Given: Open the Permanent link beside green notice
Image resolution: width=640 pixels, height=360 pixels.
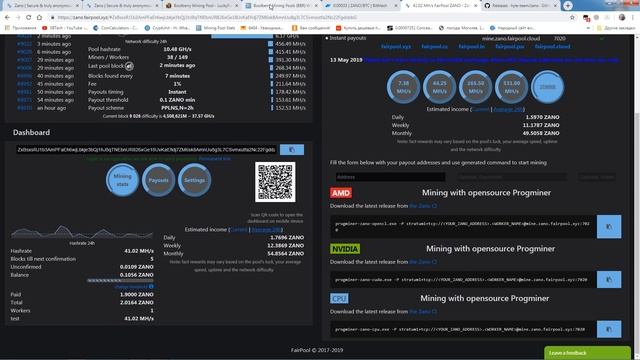Looking at the screenshot, I should click(x=215, y=159).
